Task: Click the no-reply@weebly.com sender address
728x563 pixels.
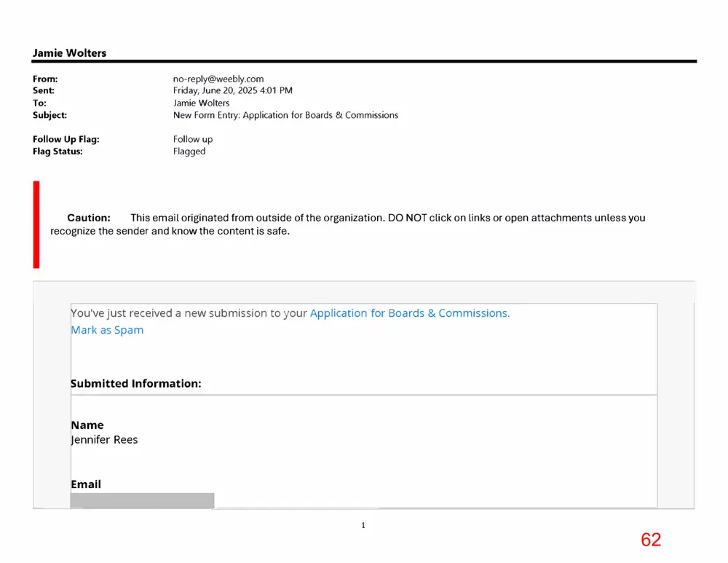Action: (218, 79)
